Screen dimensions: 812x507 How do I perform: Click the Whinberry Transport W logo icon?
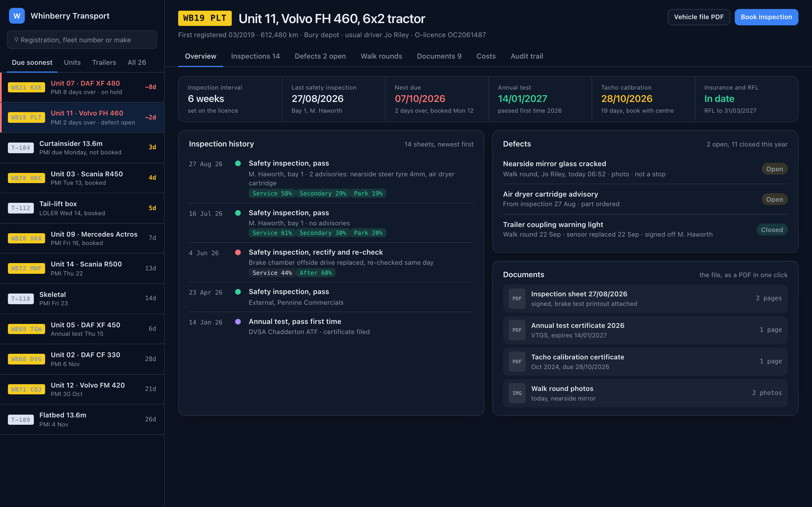point(17,16)
